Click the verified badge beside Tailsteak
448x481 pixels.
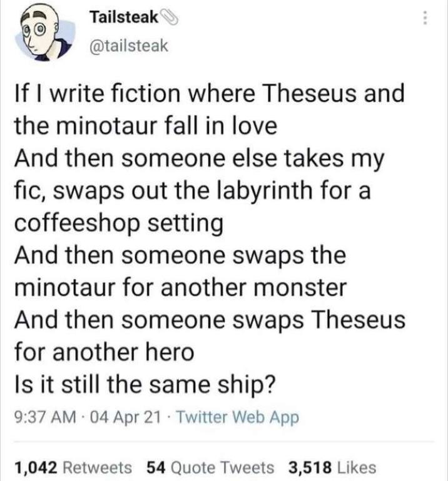tap(168, 18)
